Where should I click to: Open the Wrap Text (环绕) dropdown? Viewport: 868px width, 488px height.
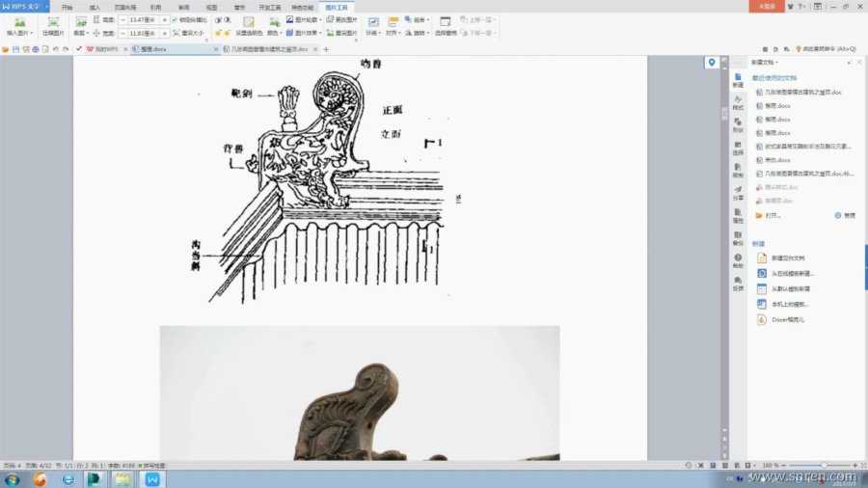[x=372, y=26]
